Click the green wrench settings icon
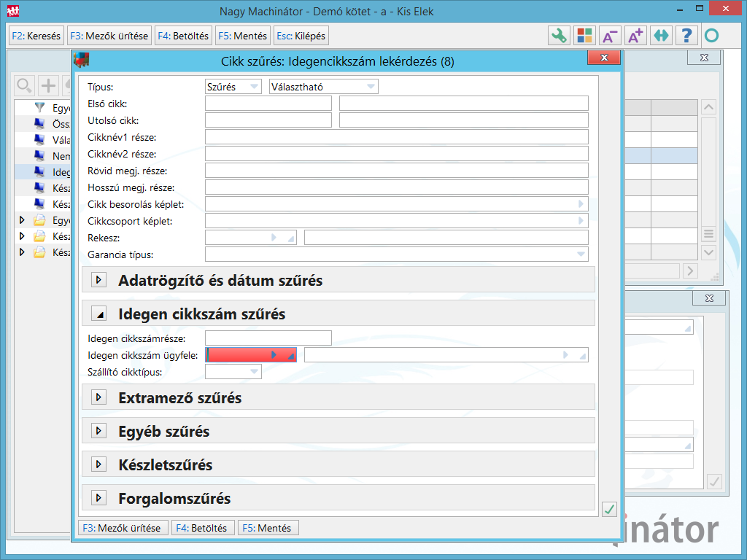The height and width of the screenshot is (560, 747). coord(559,36)
